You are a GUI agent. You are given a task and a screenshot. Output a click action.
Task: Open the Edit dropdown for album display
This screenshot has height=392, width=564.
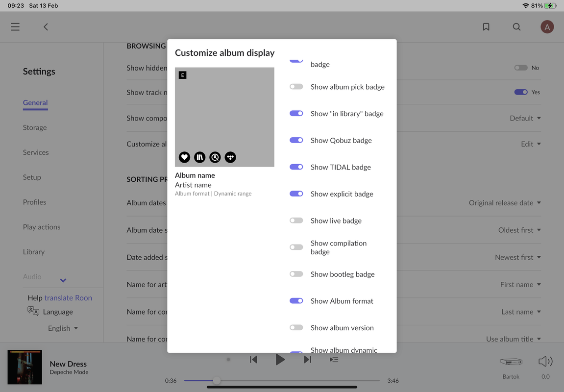pos(531,144)
